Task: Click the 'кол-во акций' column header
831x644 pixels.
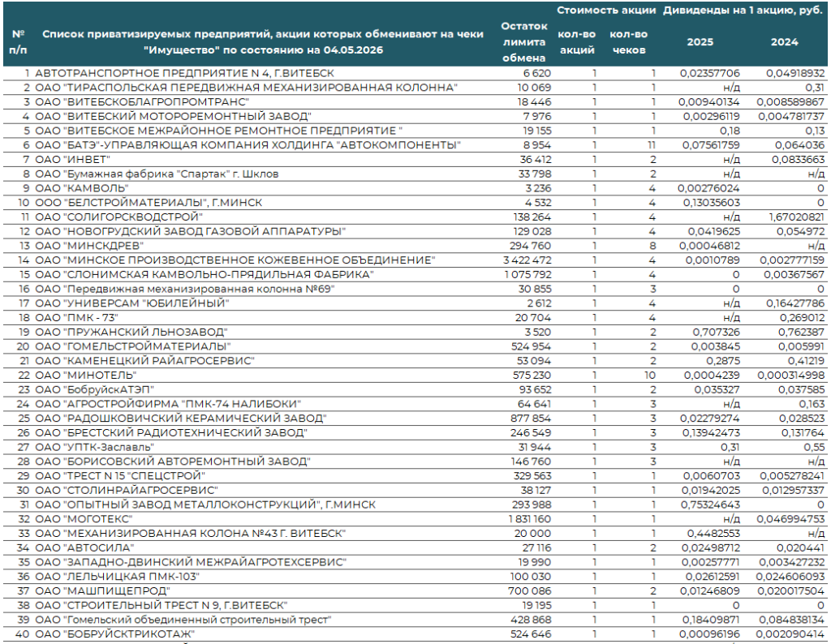Action: point(577,42)
